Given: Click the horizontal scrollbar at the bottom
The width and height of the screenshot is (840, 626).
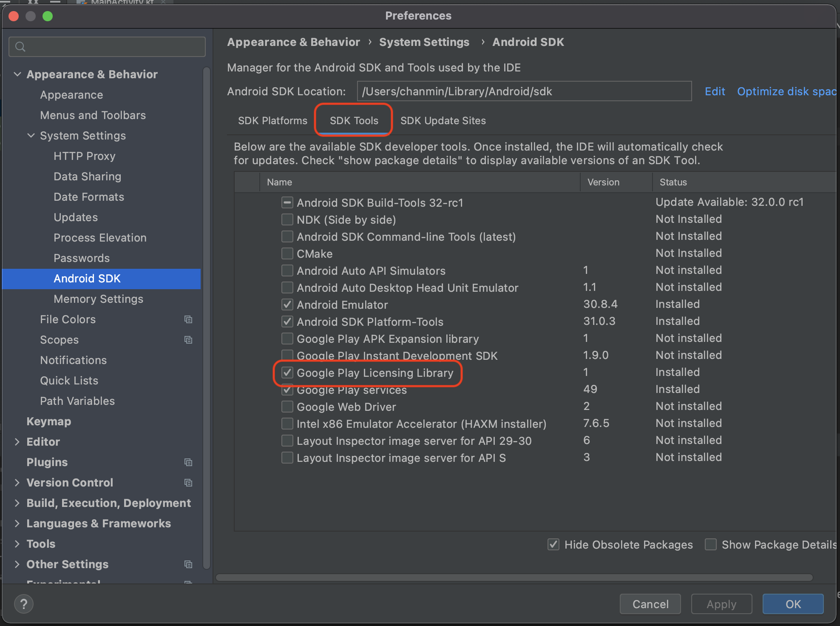Looking at the screenshot, I should [x=514, y=578].
